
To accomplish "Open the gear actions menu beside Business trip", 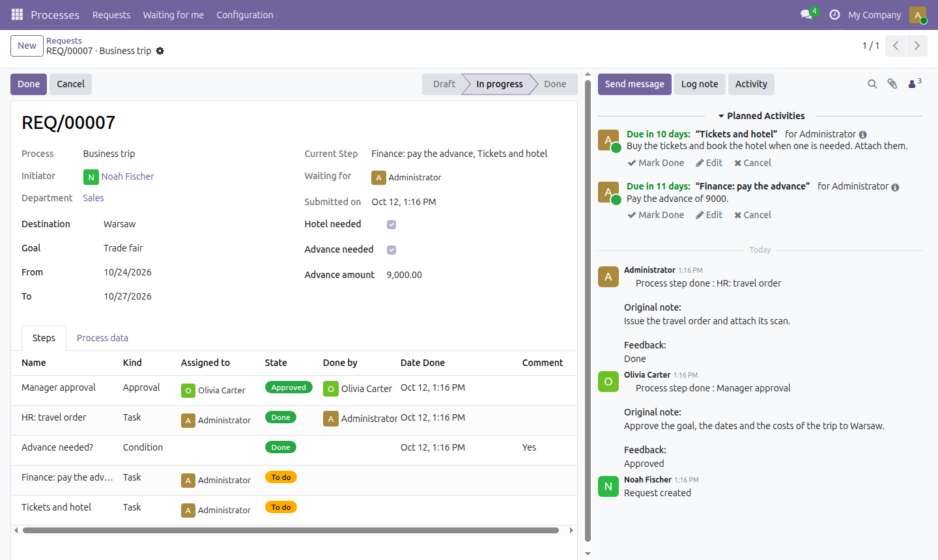I will pyautogui.click(x=160, y=51).
